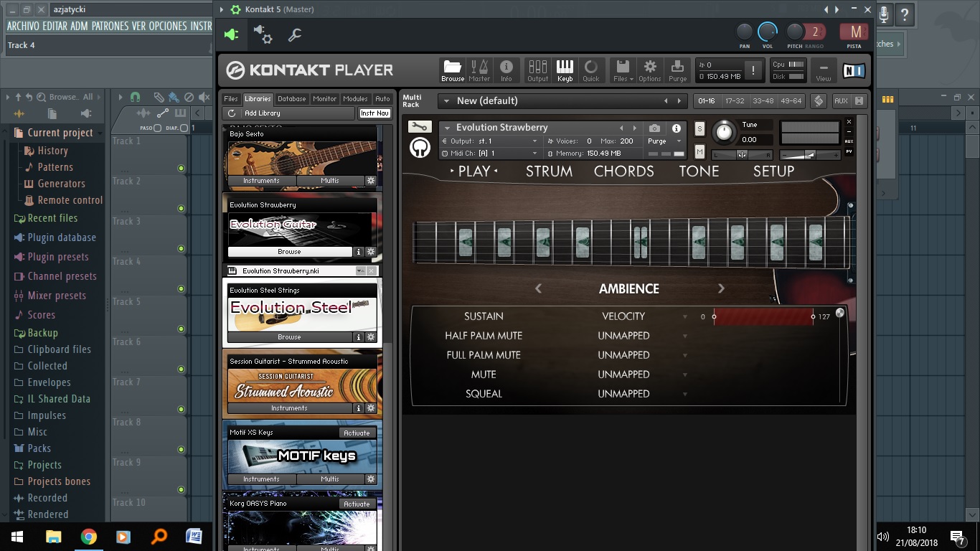Screen dimensions: 980x551
Task: Solo the Evolution Strawberry instrument
Action: pos(699,128)
